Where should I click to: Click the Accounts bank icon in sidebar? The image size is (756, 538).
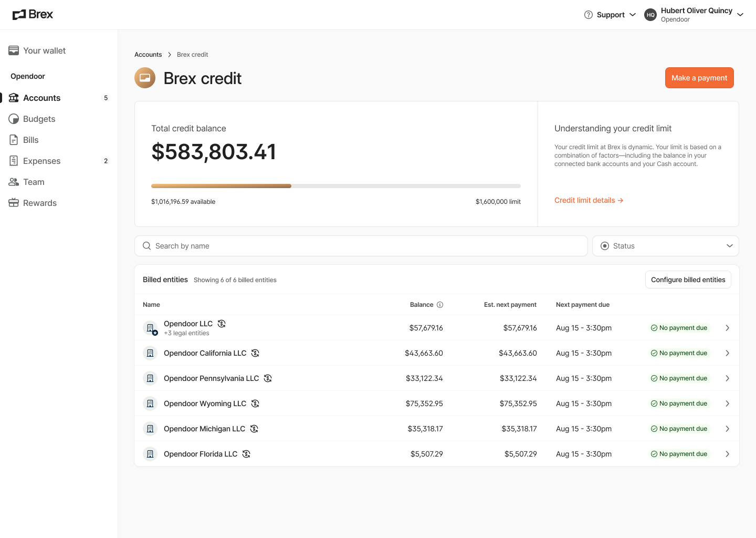coord(14,98)
